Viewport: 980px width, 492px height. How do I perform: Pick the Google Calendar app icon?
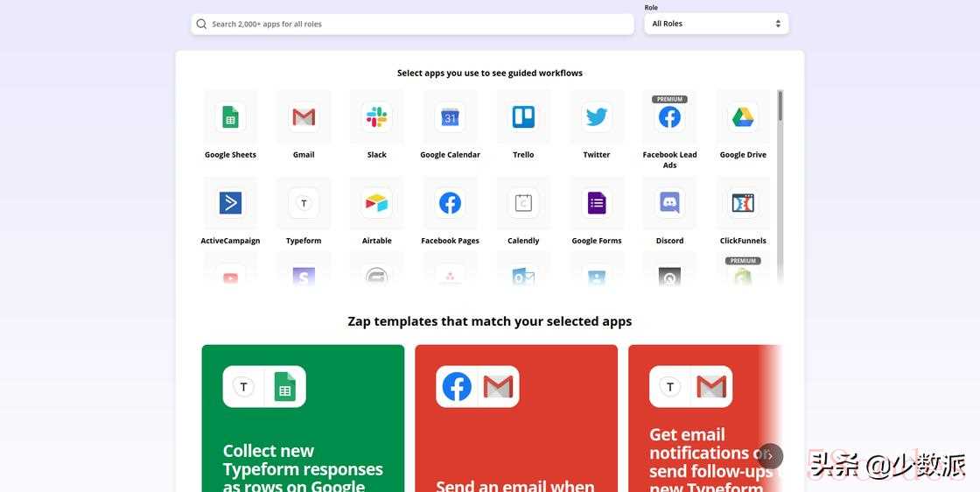[x=450, y=117]
